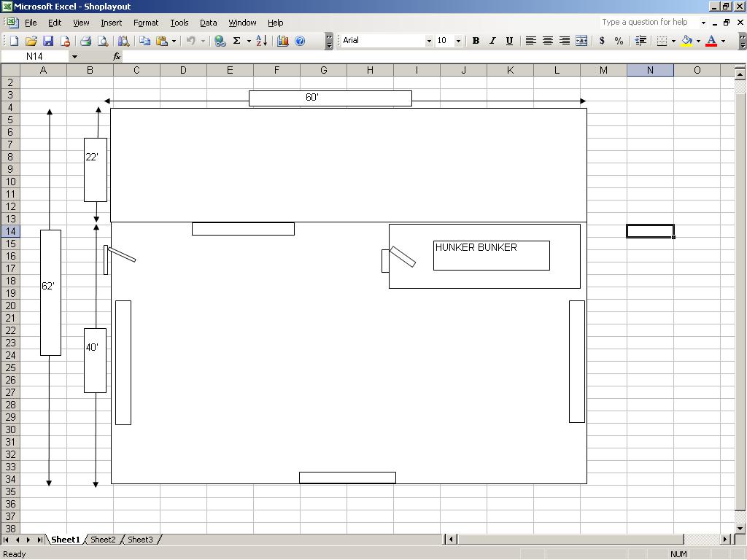The height and width of the screenshot is (560, 747).
Task: Open the Format menu
Action: click(x=145, y=23)
